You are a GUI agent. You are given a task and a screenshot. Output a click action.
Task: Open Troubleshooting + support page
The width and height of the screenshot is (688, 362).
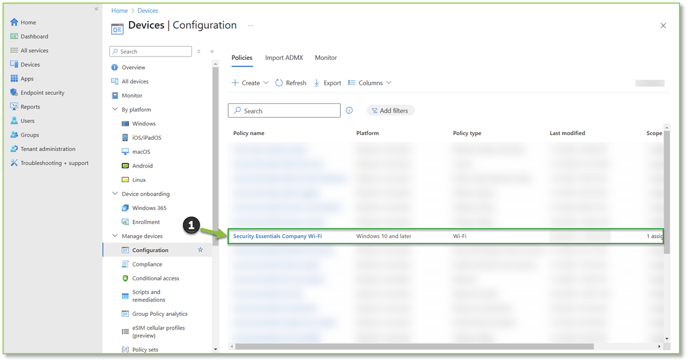tap(49, 163)
